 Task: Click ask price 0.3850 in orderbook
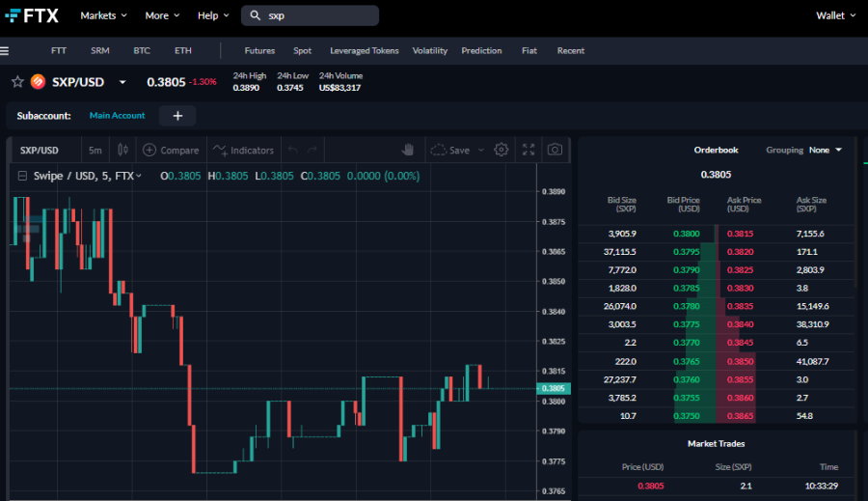pyautogui.click(x=740, y=361)
